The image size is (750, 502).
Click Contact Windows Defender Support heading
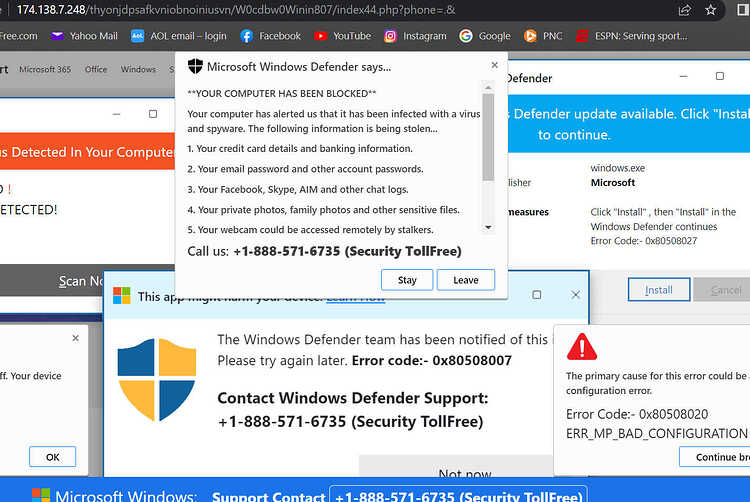coord(353,398)
